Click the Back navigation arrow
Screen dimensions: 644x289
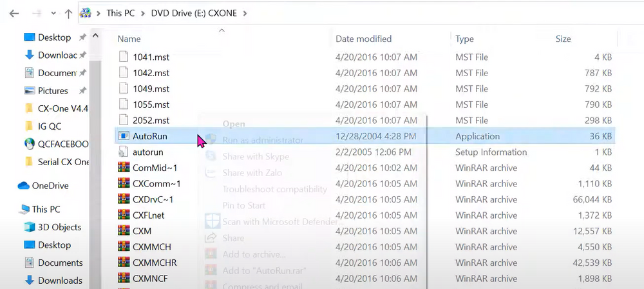[14, 14]
